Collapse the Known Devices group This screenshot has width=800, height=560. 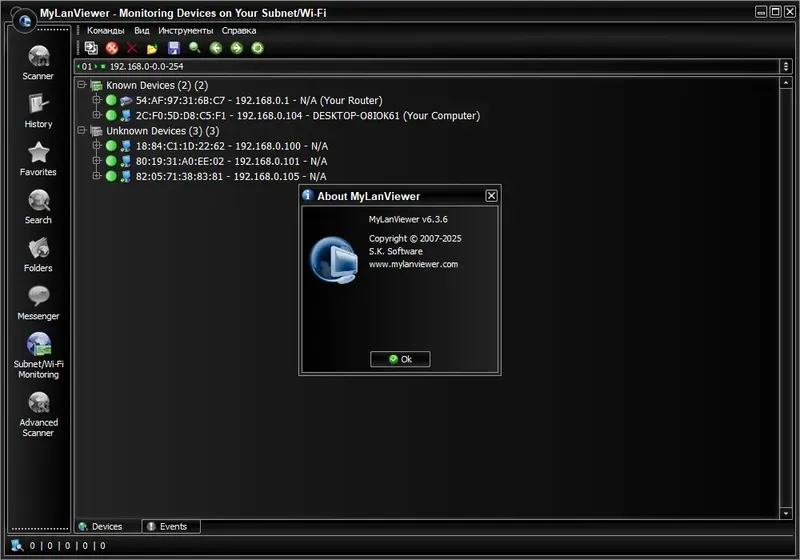(82, 85)
